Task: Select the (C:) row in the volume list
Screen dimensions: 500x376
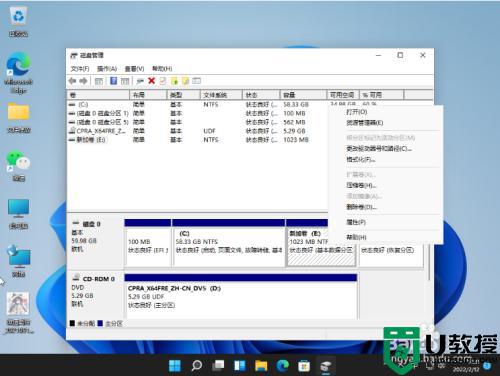Action: [197, 104]
